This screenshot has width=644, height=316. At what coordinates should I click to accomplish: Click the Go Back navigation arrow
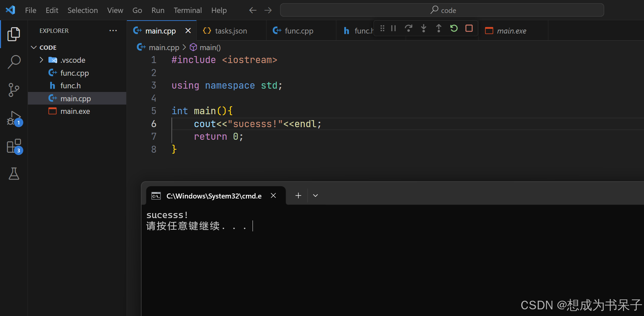(253, 10)
